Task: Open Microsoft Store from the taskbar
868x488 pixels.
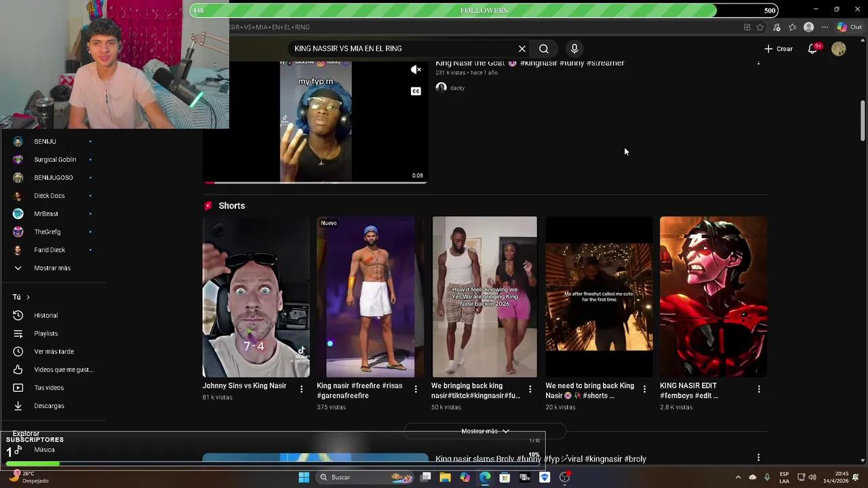Action: point(505,477)
